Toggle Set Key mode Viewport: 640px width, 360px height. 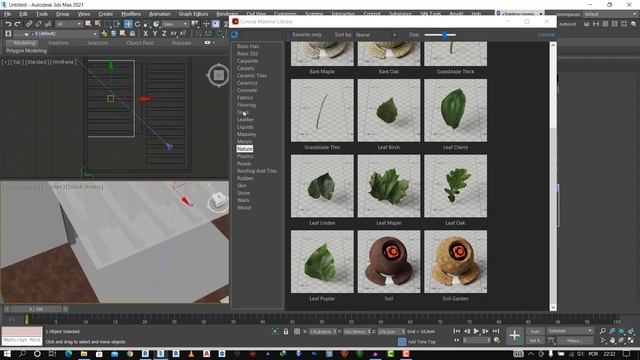(x=536, y=340)
